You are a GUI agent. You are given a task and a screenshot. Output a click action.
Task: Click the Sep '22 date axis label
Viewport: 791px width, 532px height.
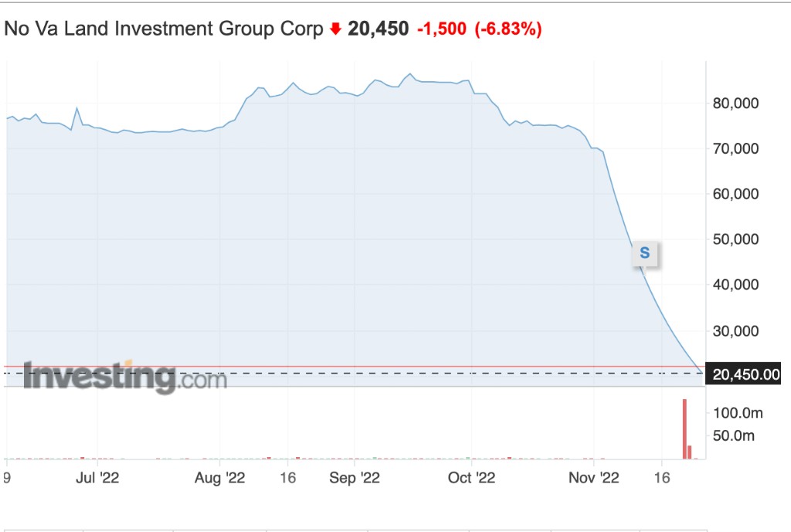(355, 478)
